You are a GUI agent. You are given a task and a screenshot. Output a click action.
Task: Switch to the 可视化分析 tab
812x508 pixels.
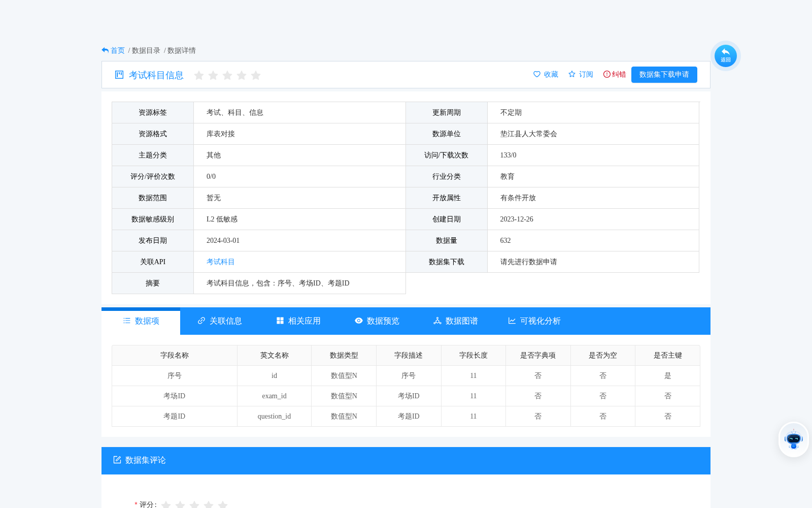click(534, 321)
